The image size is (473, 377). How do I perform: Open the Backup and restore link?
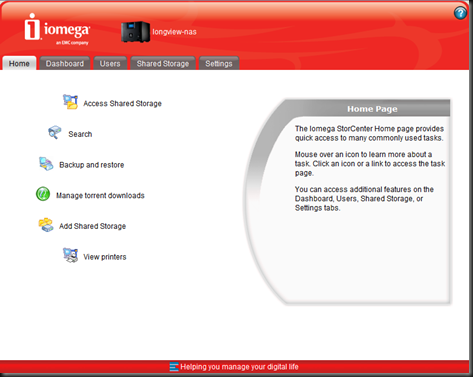[92, 165]
